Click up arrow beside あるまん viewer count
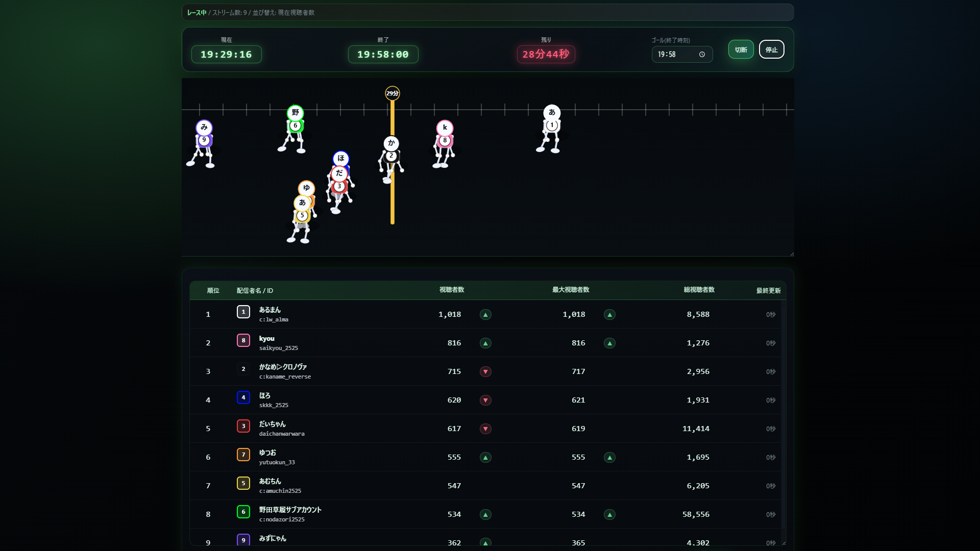The width and height of the screenshot is (980, 551). pyautogui.click(x=485, y=315)
